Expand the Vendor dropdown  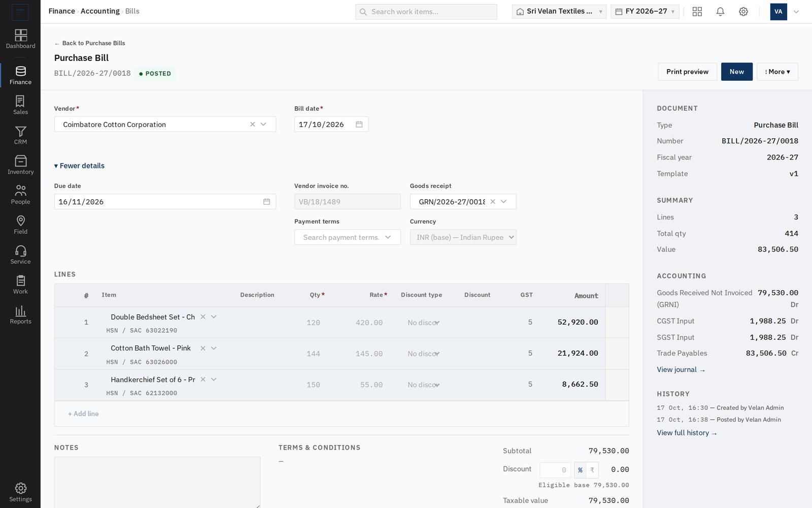point(263,124)
